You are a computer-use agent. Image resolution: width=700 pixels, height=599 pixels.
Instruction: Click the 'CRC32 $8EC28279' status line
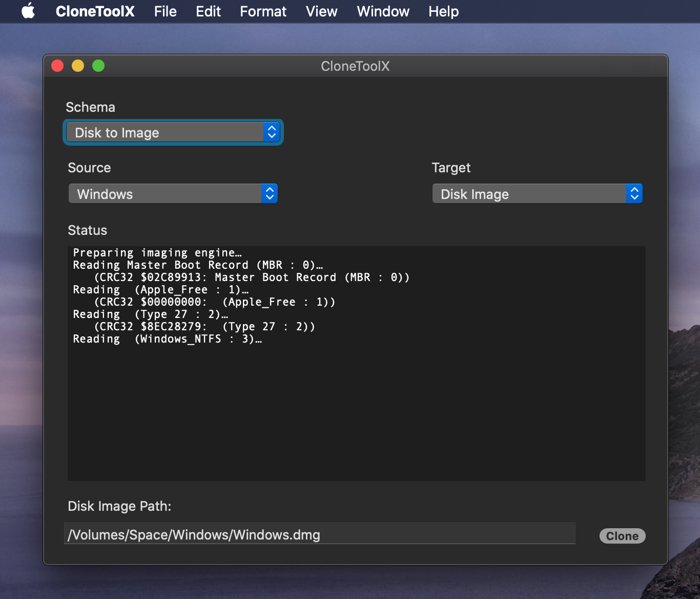pyautogui.click(x=204, y=327)
